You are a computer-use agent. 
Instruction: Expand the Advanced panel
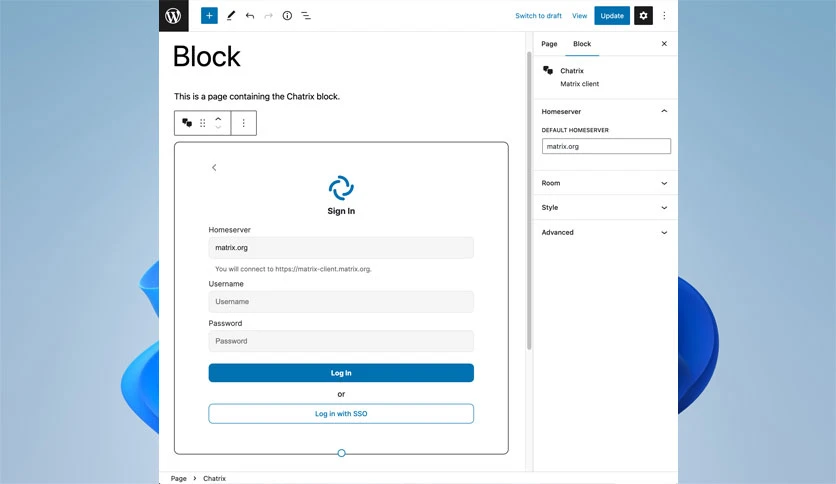[605, 232]
